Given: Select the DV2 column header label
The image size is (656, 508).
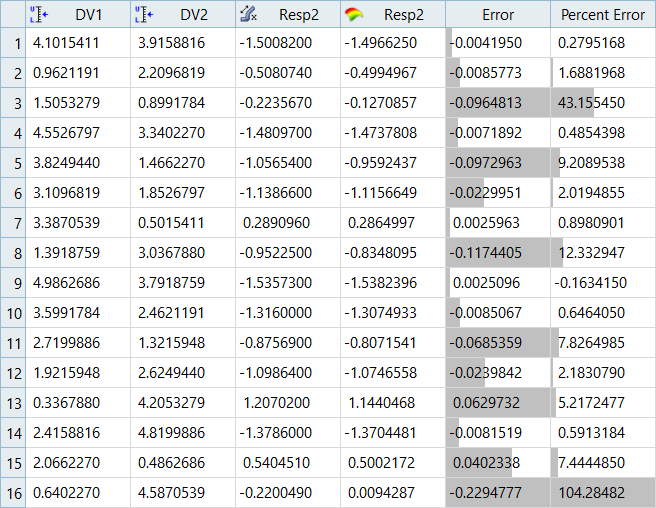Looking at the screenshot, I should pyautogui.click(x=193, y=15).
